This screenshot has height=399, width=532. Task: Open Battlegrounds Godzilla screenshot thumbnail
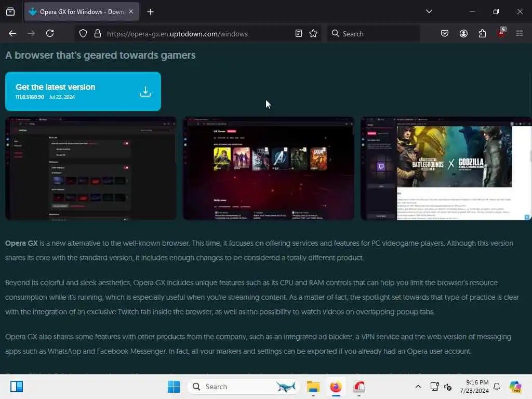point(446,169)
